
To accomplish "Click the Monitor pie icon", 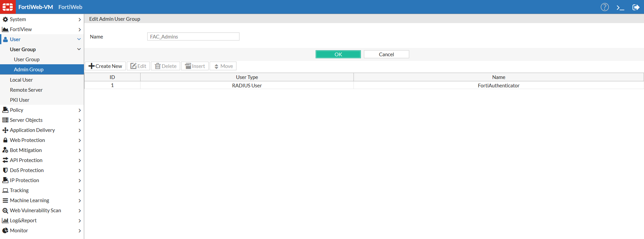I will pos(5,230).
